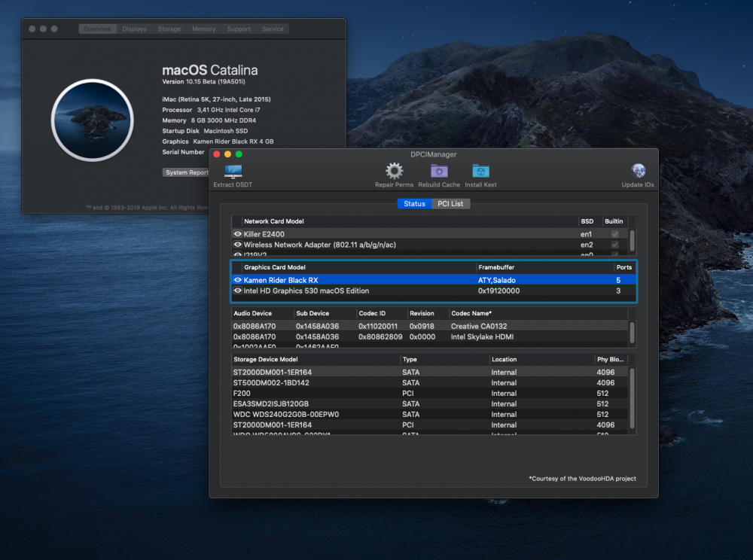Image resolution: width=753 pixels, height=560 pixels.
Task: Open the Install Kext tool
Action: [x=480, y=172]
